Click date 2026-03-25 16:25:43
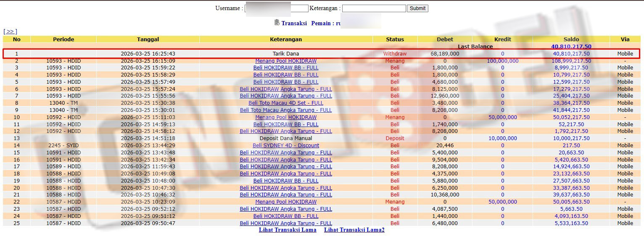 pos(148,54)
